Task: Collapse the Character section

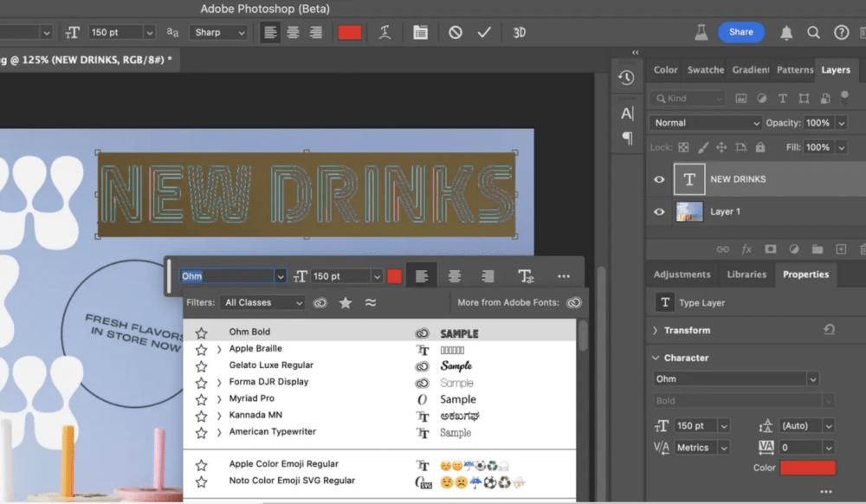Action: 656,358
